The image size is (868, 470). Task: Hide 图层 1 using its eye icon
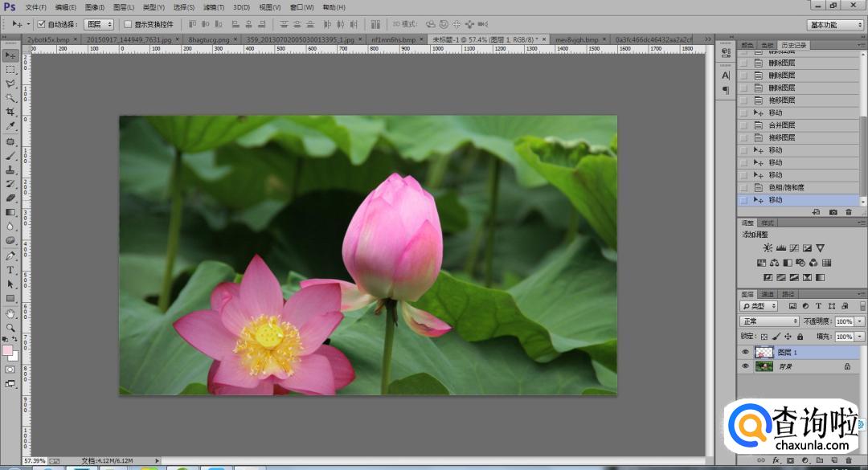click(745, 353)
